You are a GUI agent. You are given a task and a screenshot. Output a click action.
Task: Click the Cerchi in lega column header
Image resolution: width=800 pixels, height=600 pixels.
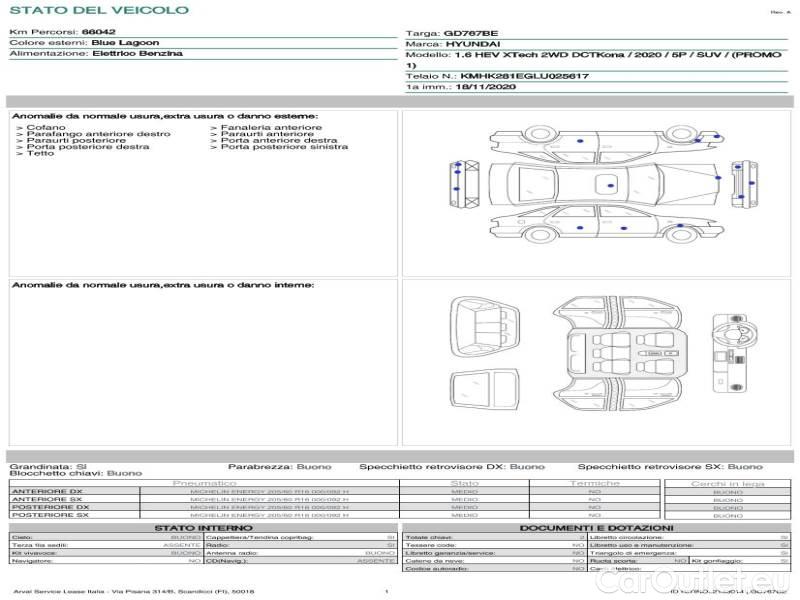click(x=727, y=483)
